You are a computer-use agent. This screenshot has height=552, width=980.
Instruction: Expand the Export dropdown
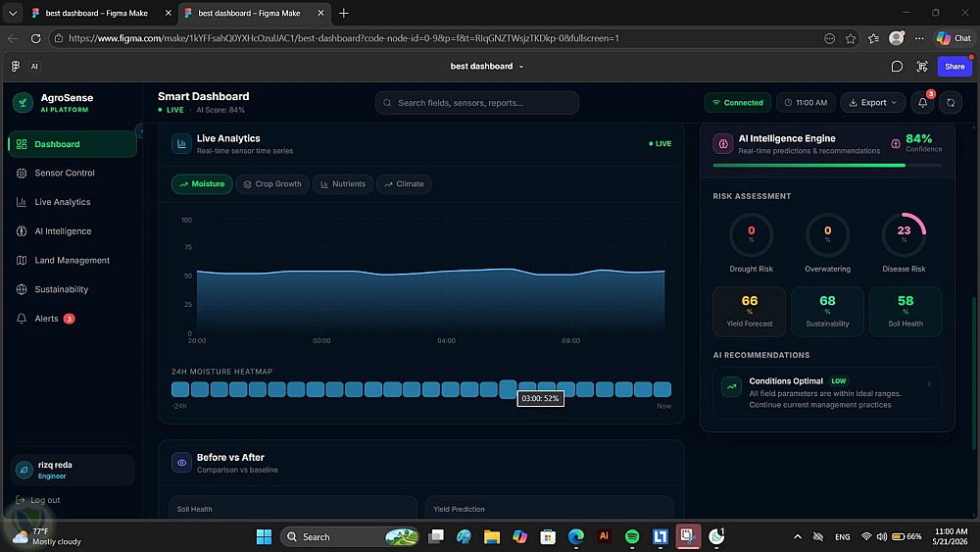[x=872, y=103]
